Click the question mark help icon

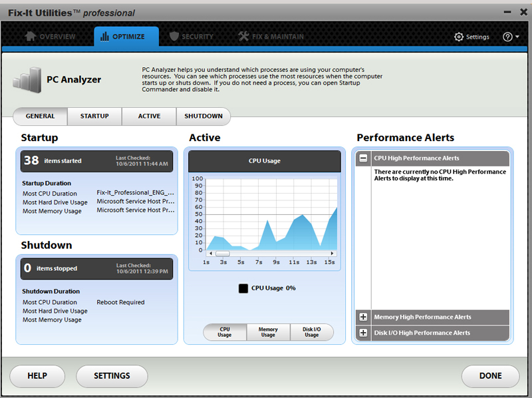tap(508, 37)
